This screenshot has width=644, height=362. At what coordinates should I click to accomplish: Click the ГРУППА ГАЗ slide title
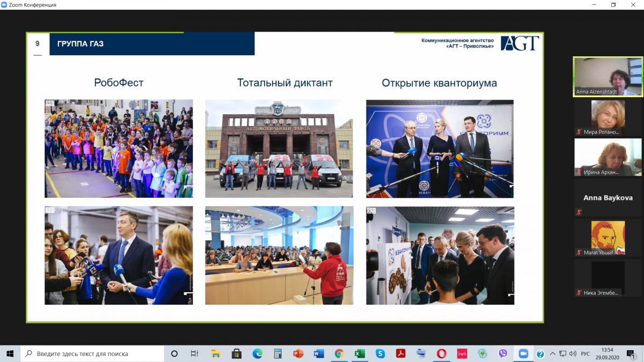pyautogui.click(x=80, y=44)
